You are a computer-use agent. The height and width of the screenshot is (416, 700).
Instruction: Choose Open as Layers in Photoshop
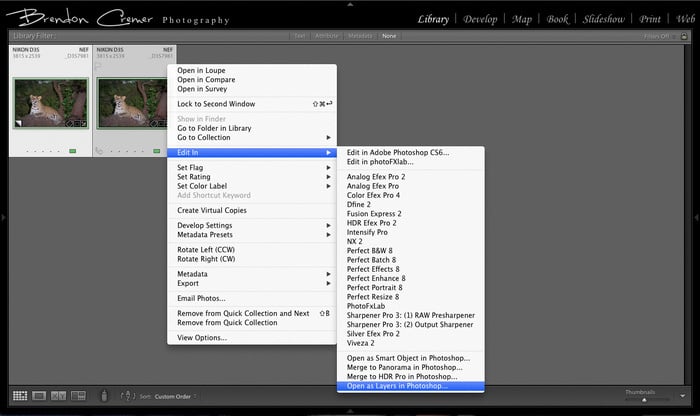(410, 386)
